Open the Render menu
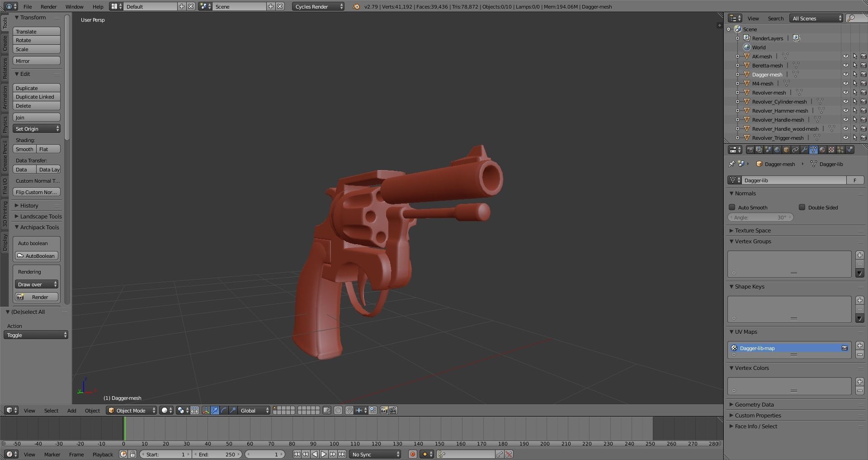868x460 pixels. point(48,6)
